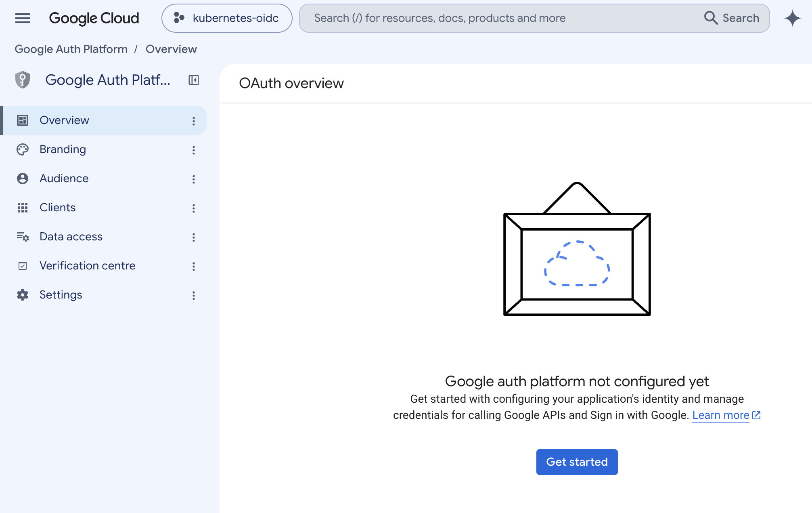Click the Branding palette icon
Screen dimensions: 812x513
23,149
